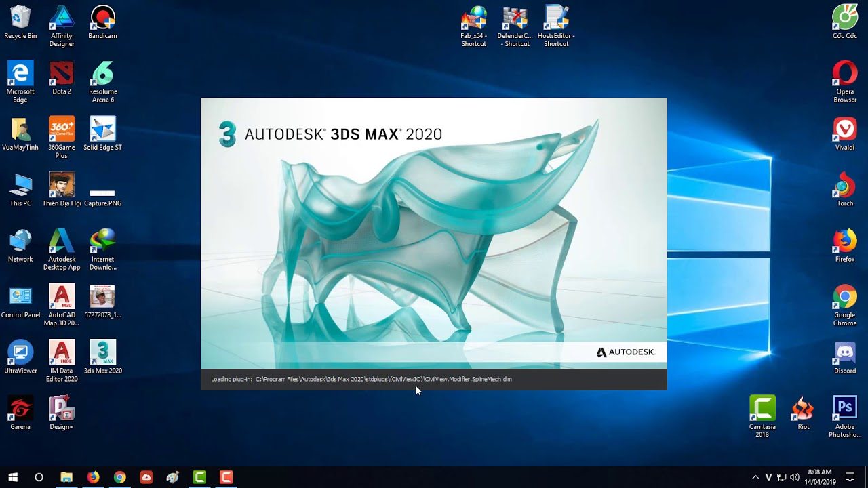Click the red cloud taskbar app
The image size is (868, 488).
[146, 477]
